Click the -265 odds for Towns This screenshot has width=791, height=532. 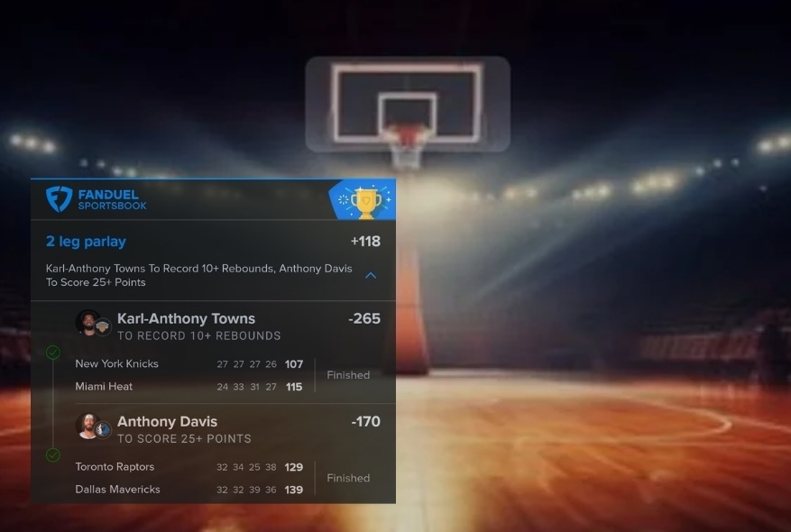(363, 318)
